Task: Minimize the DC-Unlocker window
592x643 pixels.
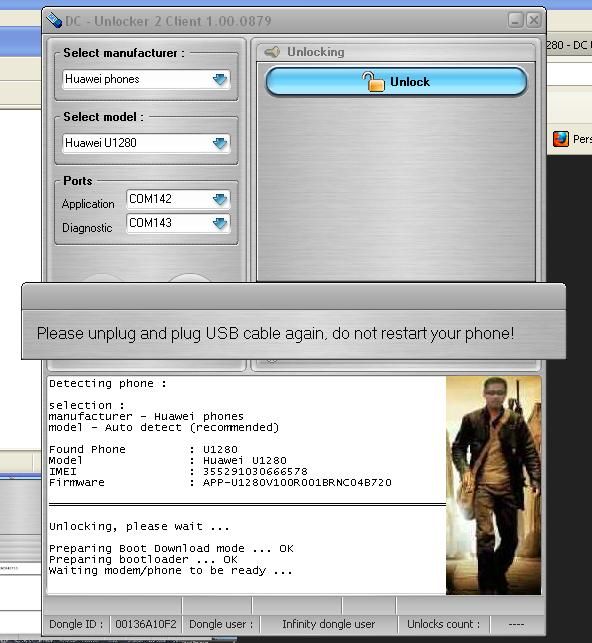Action: pyautogui.click(x=516, y=20)
